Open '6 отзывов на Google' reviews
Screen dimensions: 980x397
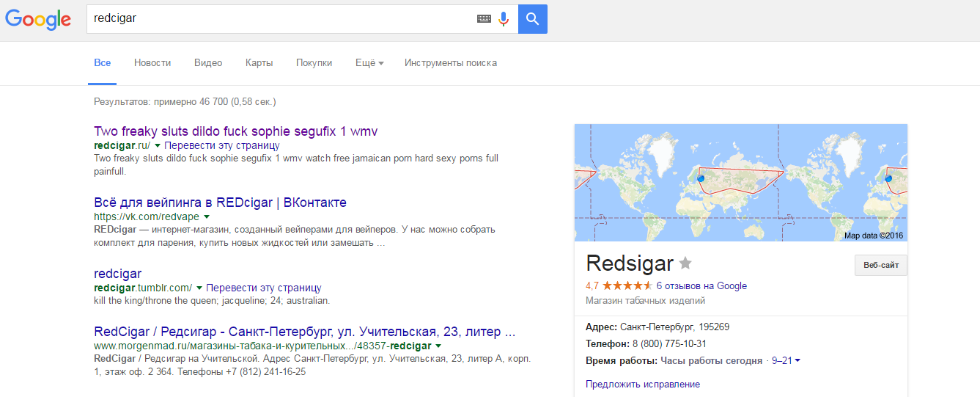click(x=701, y=286)
